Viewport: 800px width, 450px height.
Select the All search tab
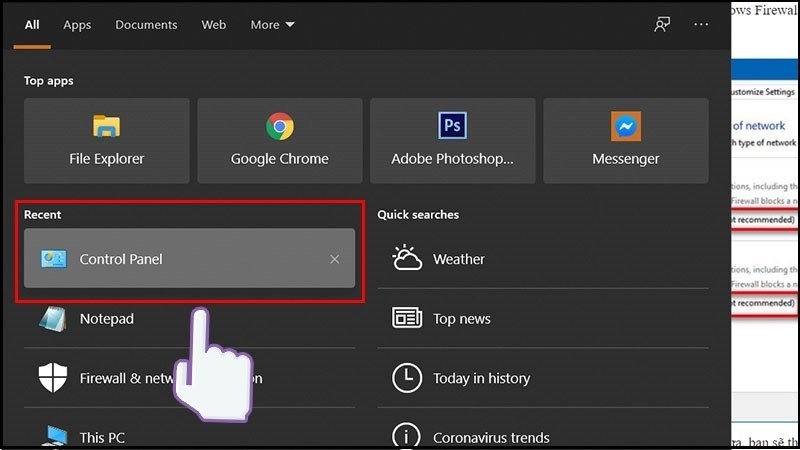click(32, 24)
